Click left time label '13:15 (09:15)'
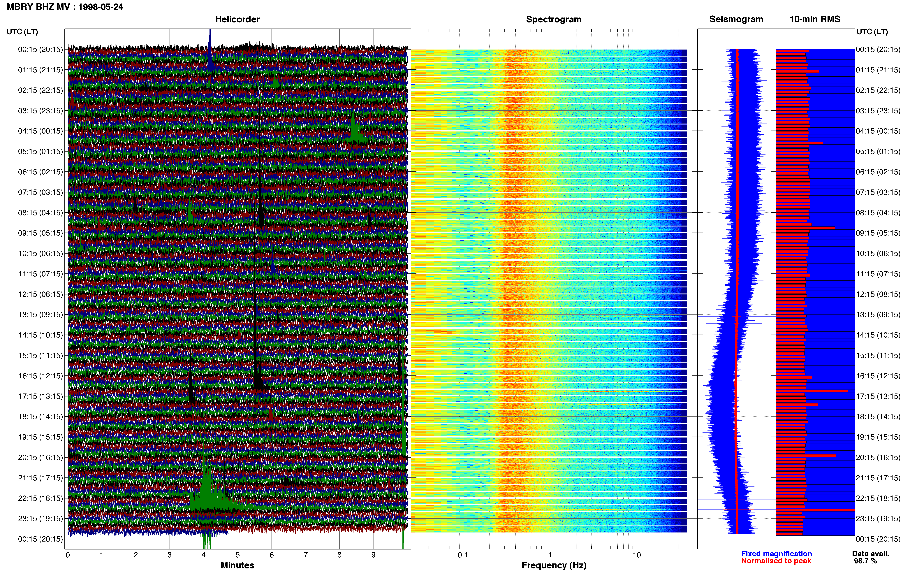This screenshot has height=578, width=924. pos(41,315)
